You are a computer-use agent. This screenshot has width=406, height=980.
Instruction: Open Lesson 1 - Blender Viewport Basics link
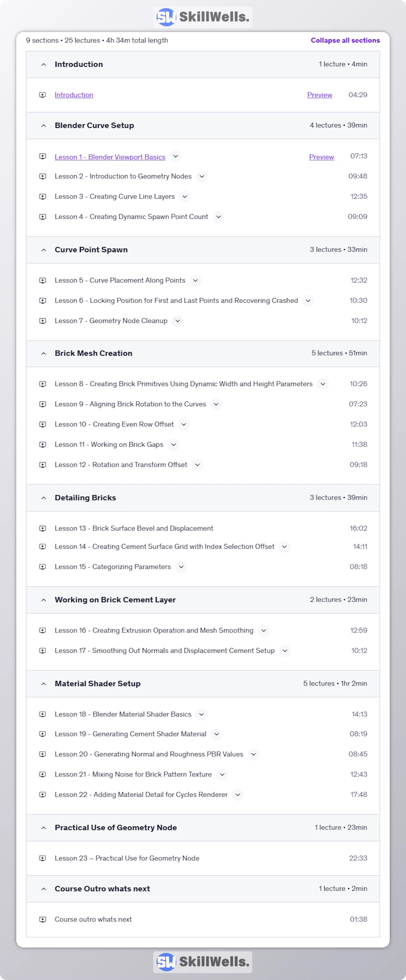(x=110, y=157)
